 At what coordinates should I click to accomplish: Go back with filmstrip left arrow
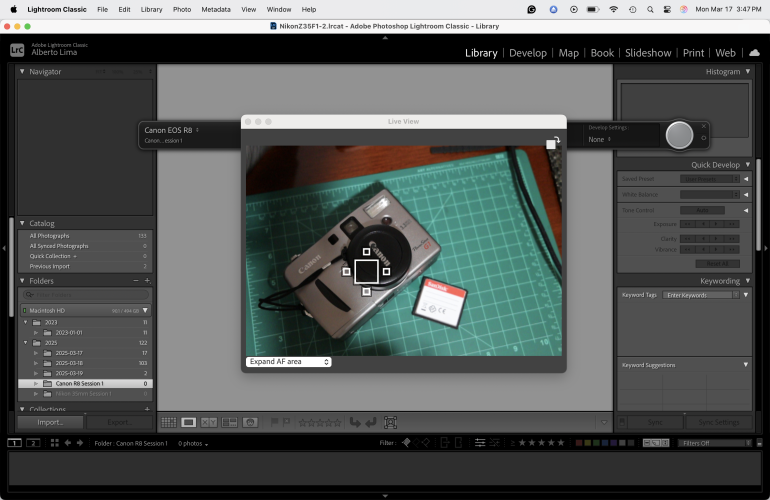pyautogui.click(x=67, y=443)
